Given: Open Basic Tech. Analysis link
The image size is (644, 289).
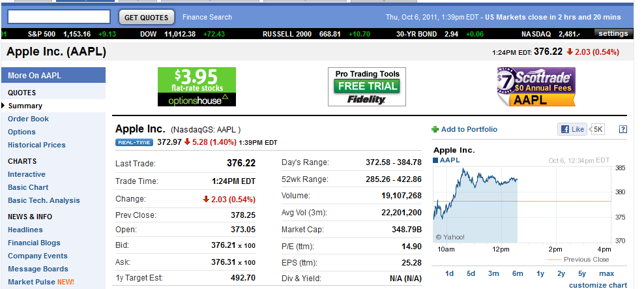Looking at the screenshot, I should tap(44, 200).
